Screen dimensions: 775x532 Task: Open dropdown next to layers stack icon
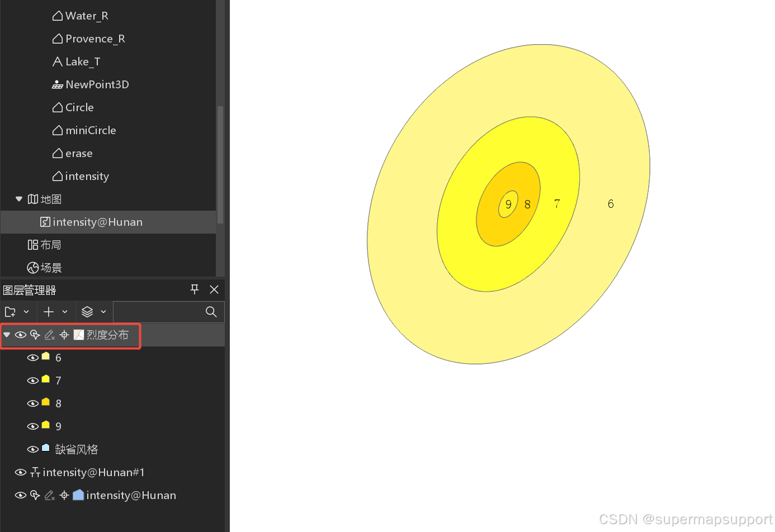[103, 312]
